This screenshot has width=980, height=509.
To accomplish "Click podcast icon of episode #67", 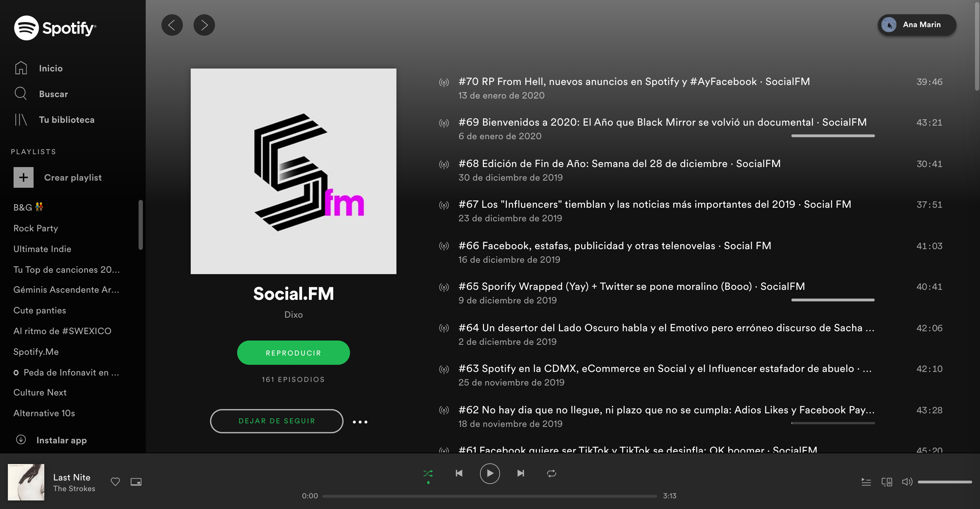I will coord(444,205).
